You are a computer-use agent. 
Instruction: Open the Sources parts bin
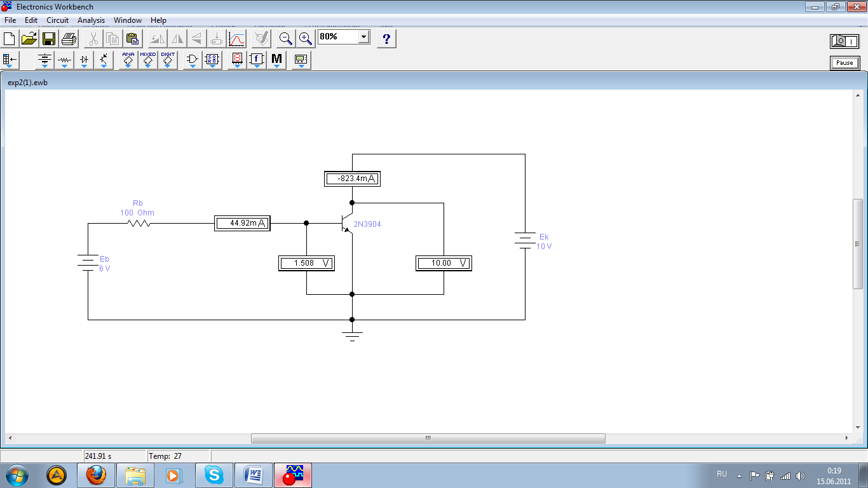click(x=44, y=61)
